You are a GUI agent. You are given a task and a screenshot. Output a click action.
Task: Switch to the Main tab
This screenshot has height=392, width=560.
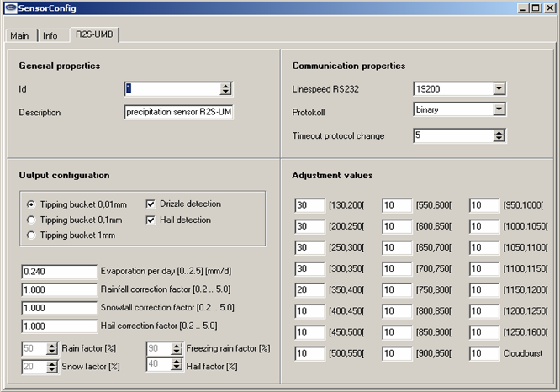19,36
